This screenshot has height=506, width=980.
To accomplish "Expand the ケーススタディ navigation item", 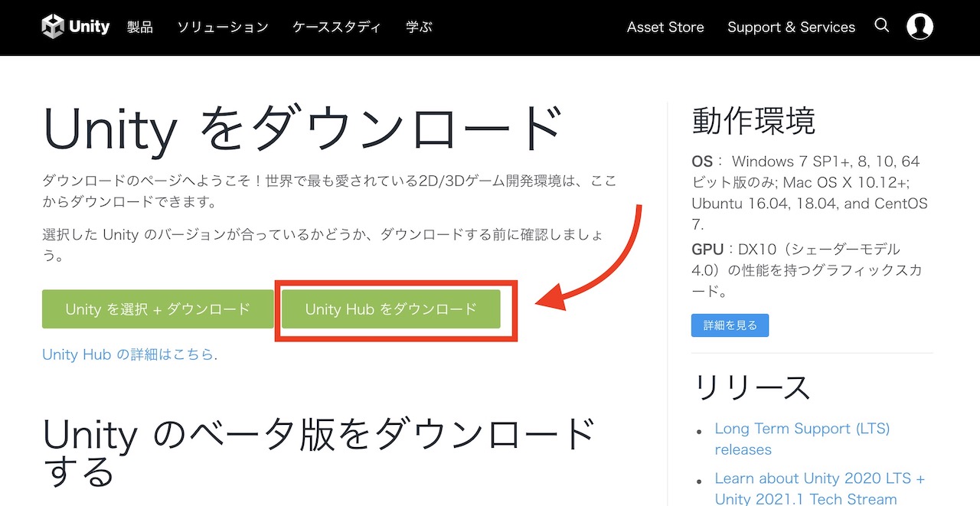I will pos(335,27).
